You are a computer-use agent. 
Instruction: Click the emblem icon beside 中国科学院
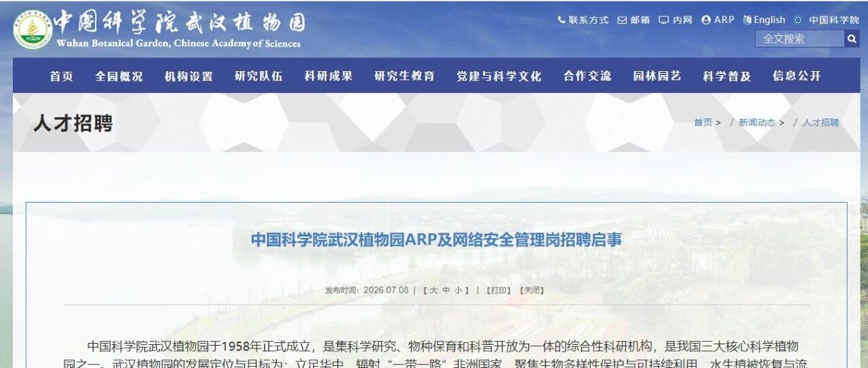tap(798, 20)
